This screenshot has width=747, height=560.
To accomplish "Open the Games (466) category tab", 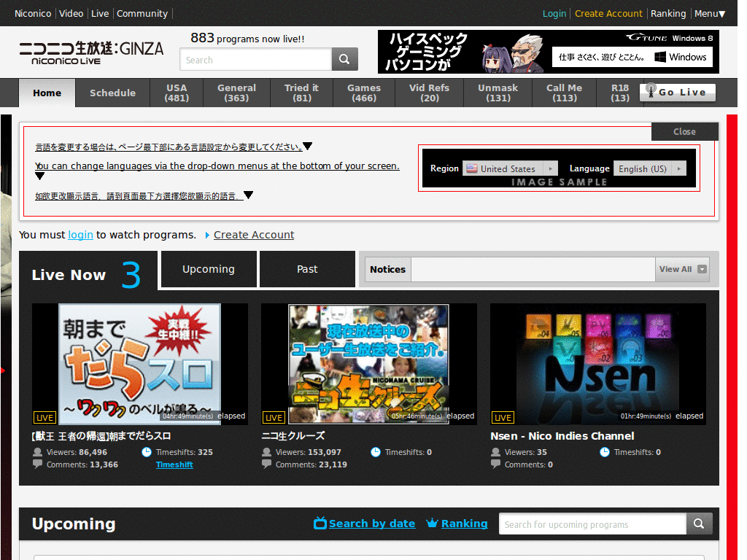I will click(x=364, y=93).
